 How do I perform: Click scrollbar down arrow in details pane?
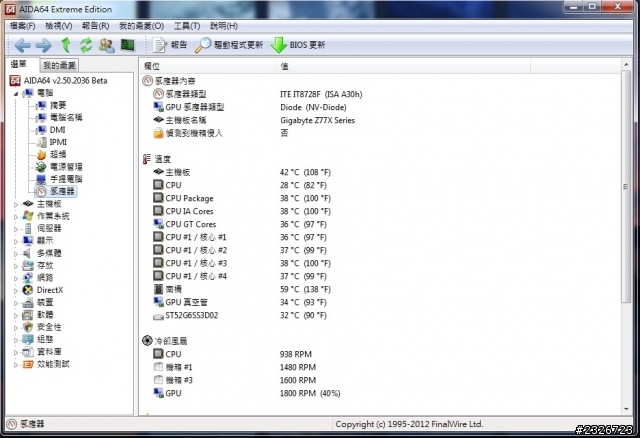[x=626, y=409]
